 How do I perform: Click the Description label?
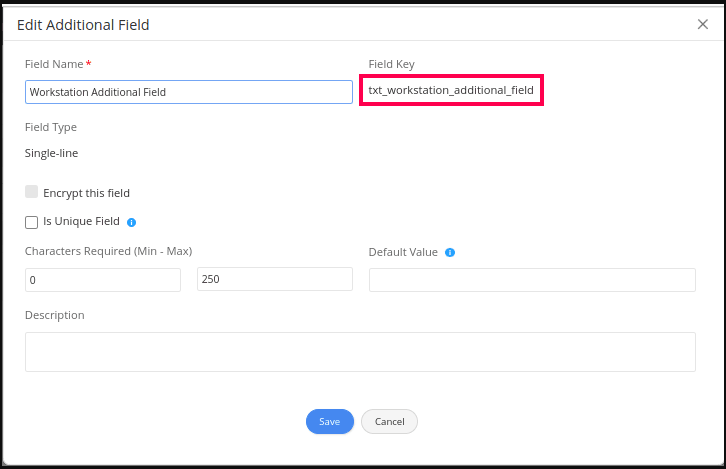55,315
